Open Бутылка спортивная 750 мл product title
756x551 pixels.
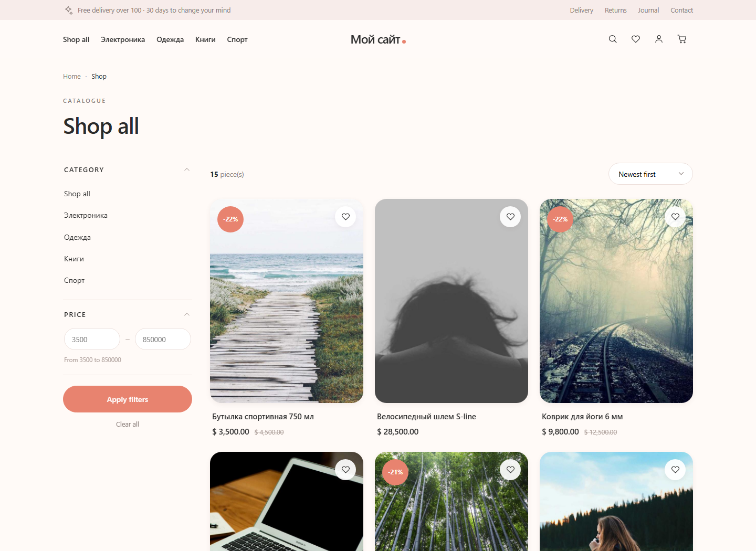coord(263,416)
